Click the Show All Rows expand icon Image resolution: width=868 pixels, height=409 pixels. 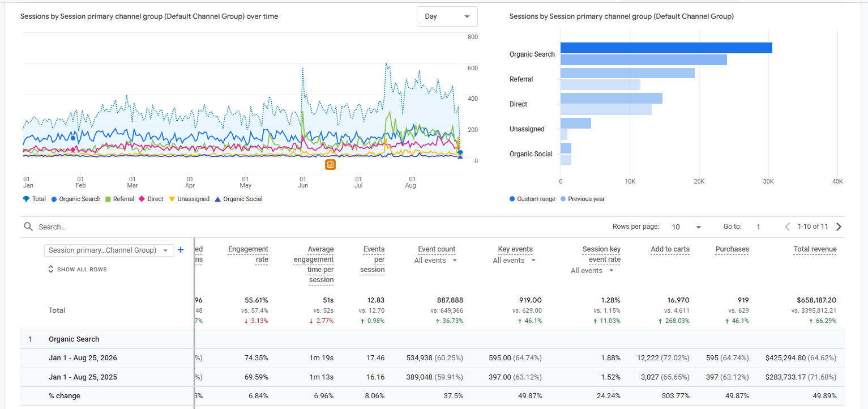pos(50,269)
